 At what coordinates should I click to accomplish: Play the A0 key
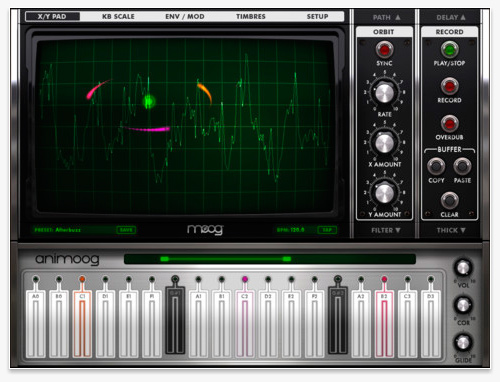[36, 323]
